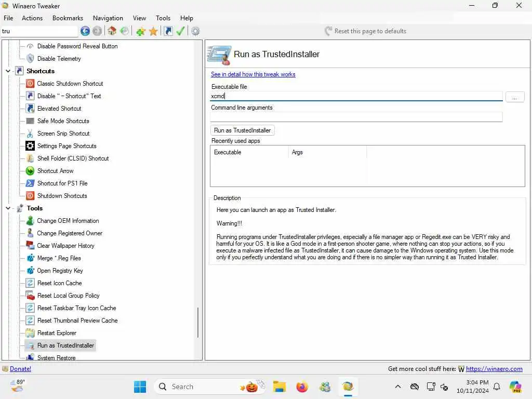Click the Clear Wallpaper History icon
This screenshot has width=532, height=399.
30,246
